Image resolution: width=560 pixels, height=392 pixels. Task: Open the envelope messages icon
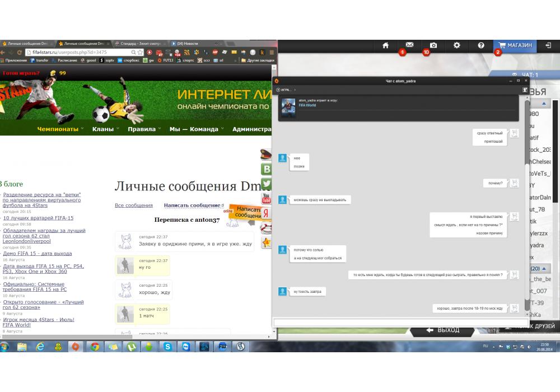[x=409, y=45]
